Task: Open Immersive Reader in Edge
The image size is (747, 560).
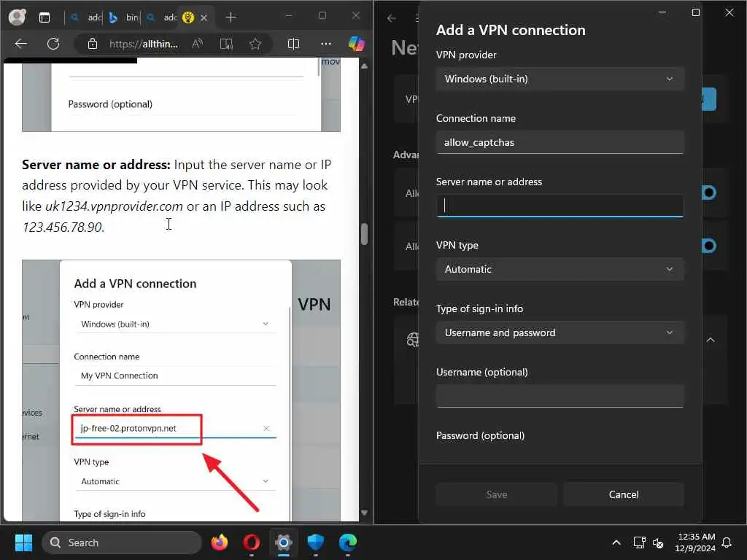Action: [226, 44]
